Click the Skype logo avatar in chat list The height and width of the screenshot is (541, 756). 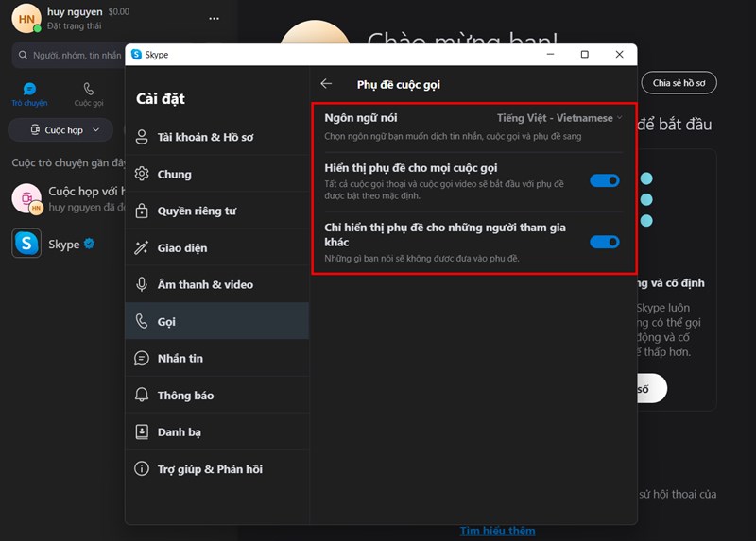coord(26,244)
